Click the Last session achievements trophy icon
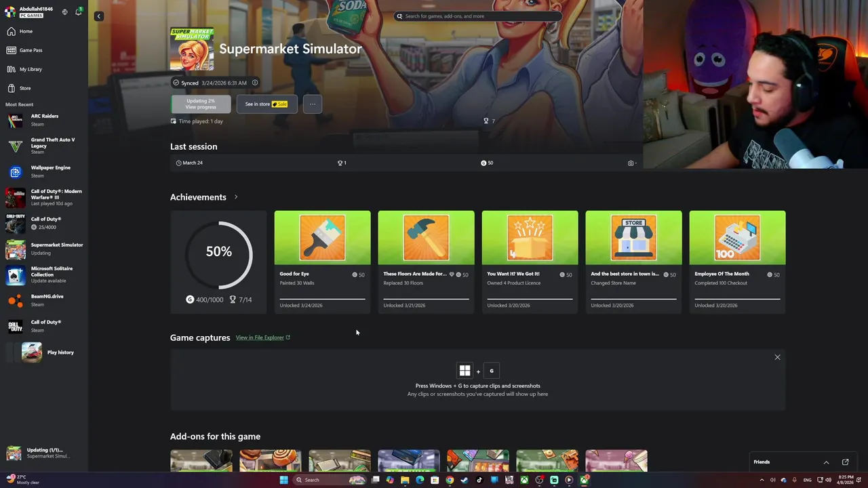The width and height of the screenshot is (868, 488). [x=340, y=163]
